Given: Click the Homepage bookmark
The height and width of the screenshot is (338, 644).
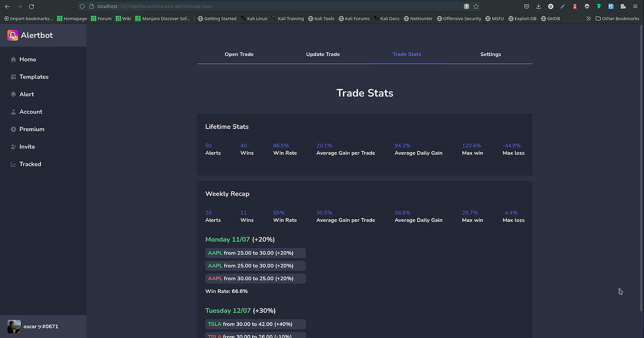Looking at the screenshot, I should coord(72,19).
